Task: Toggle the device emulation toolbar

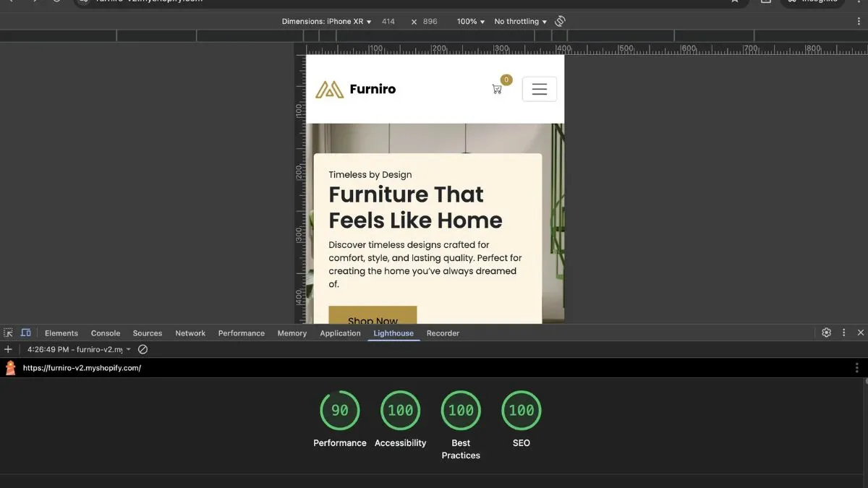Action: pos(26,332)
